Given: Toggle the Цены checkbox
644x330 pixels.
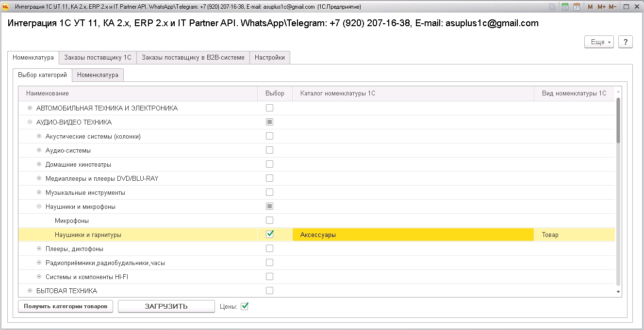Looking at the screenshot, I should click(x=245, y=306).
